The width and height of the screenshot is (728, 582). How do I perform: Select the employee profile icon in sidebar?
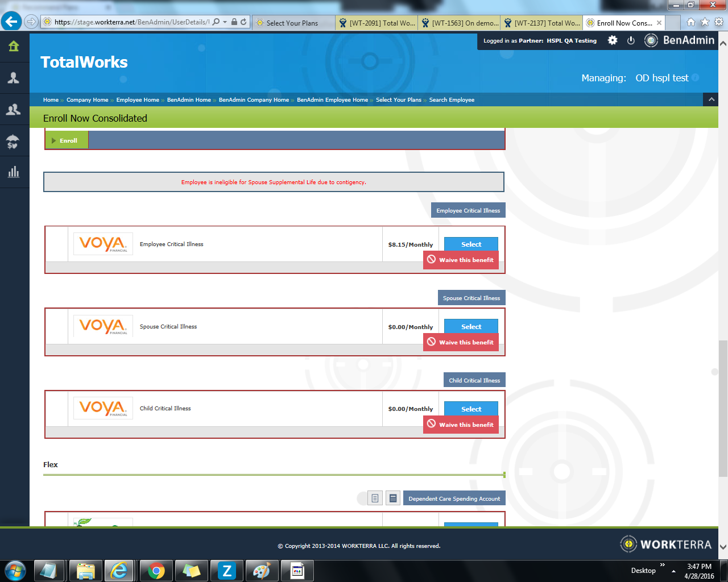(14, 78)
